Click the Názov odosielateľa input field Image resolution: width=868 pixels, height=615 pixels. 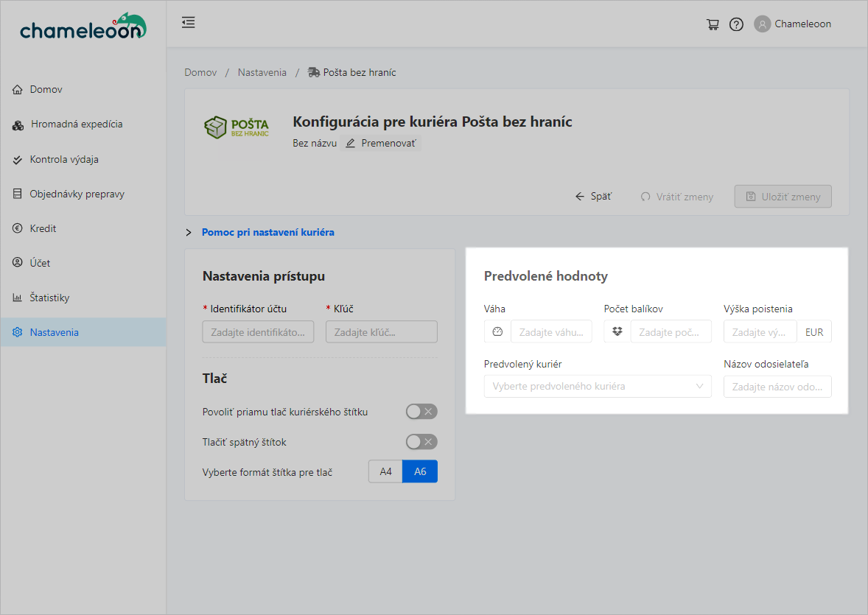click(777, 387)
